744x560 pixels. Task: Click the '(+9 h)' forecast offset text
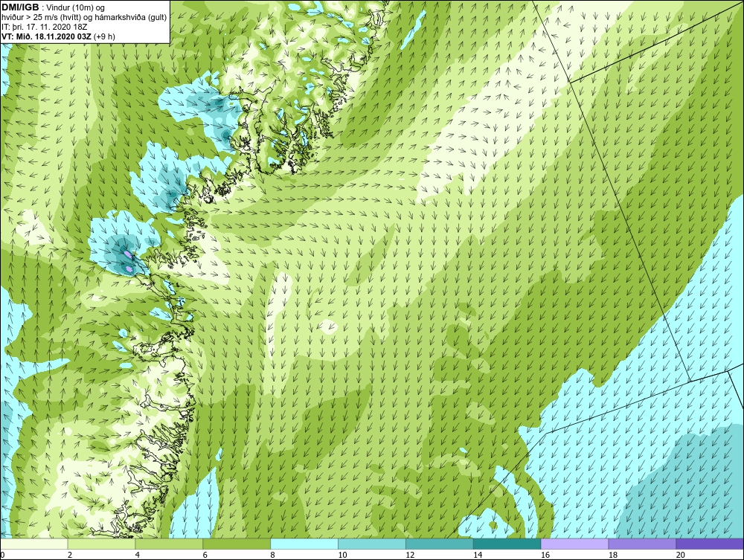[x=104, y=36]
